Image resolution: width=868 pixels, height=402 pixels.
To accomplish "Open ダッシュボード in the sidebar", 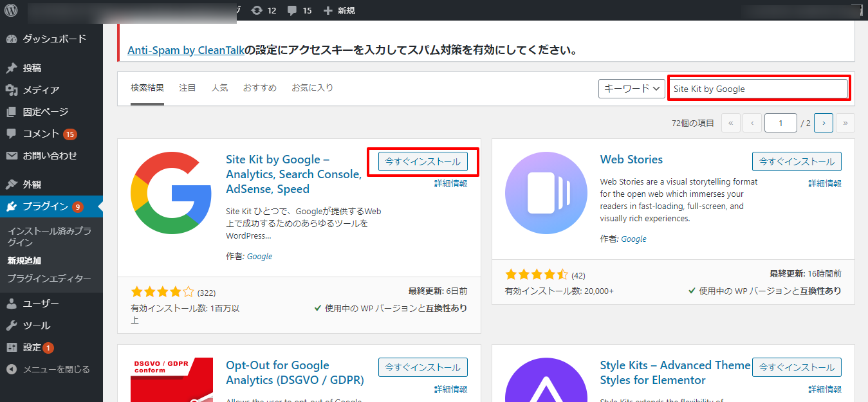I will [x=51, y=39].
